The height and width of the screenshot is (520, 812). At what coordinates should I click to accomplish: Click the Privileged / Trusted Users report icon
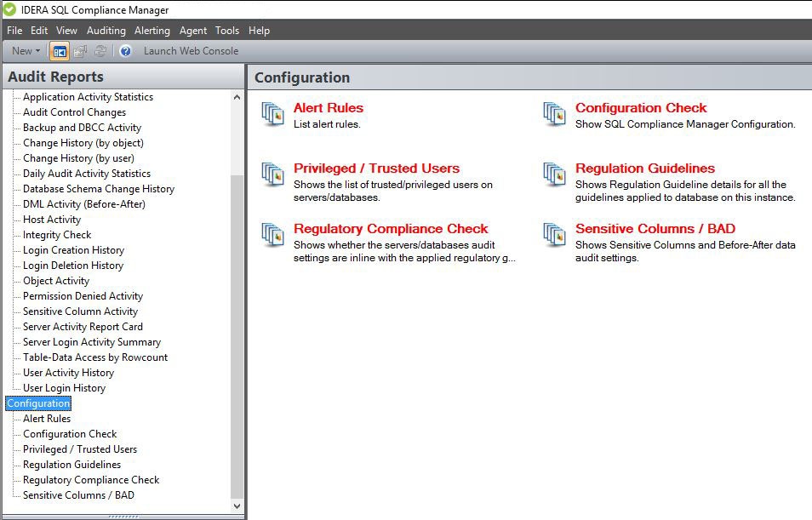[x=273, y=174]
